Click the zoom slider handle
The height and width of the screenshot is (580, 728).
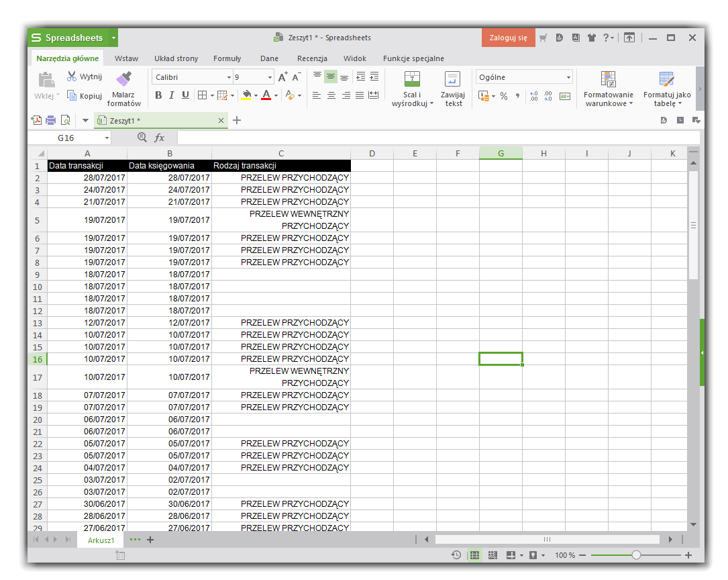(636, 555)
